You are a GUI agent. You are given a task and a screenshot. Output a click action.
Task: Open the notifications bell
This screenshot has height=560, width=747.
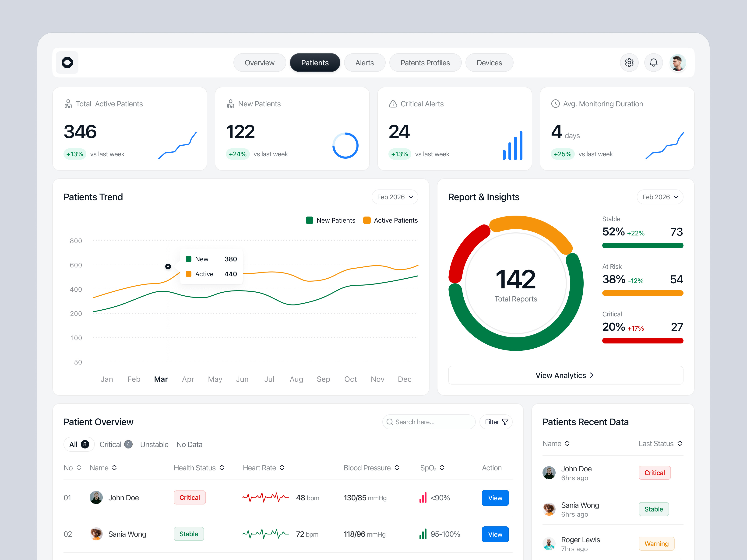pos(653,63)
